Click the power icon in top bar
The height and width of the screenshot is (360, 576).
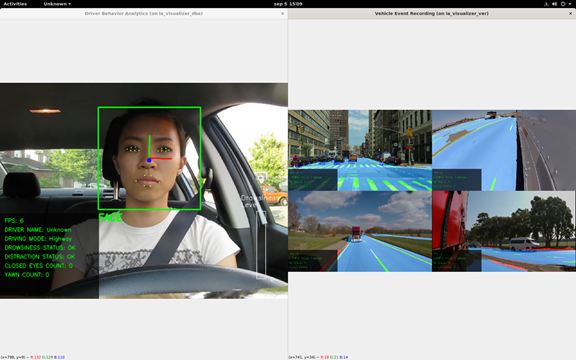563,4
